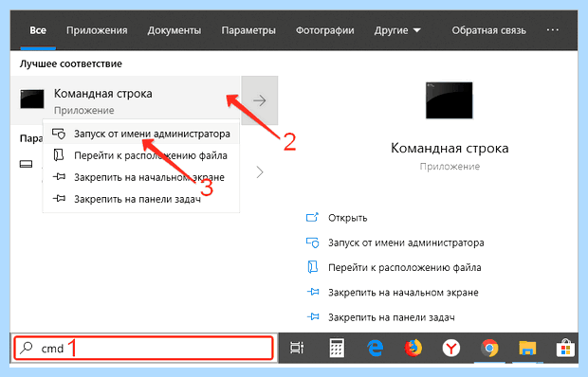This screenshot has height=377, width=588.
Task: Click the Лучшее соответствие heading
Action: (x=71, y=63)
